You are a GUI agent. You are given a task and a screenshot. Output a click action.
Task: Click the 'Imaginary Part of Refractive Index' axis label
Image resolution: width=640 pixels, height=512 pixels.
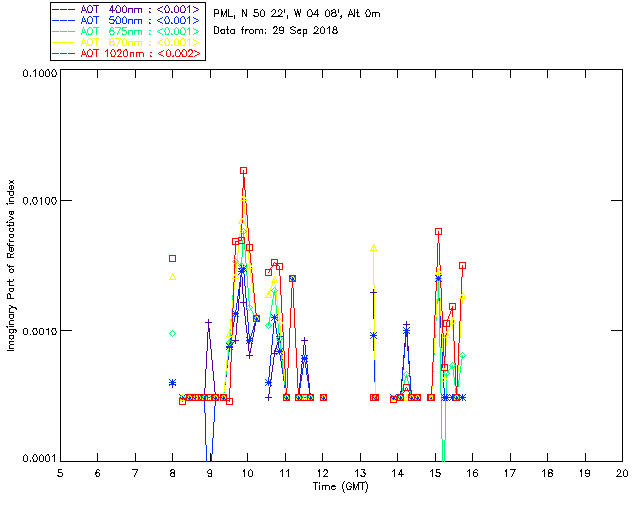pyautogui.click(x=11, y=265)
